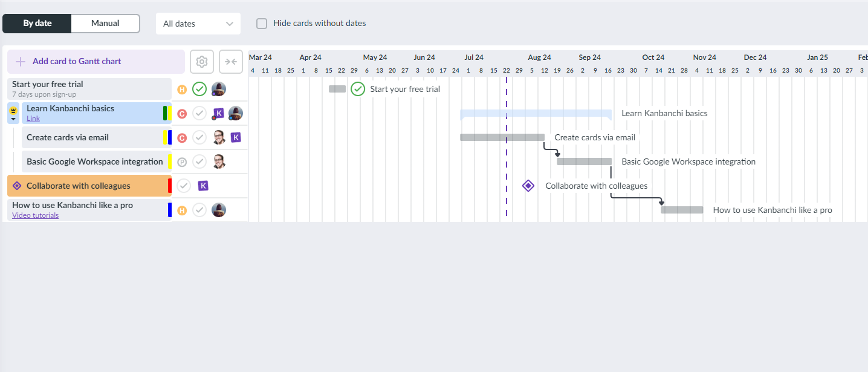Viewport: 868px width, 372px height.
Task: Click the red tag on Collaborate with colleagues
Action: [170, 186]
